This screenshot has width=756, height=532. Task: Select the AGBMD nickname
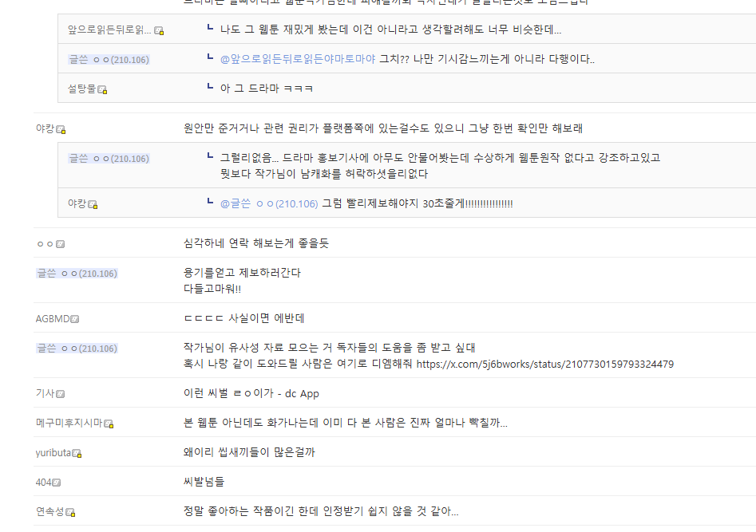(x=53, y=319)
